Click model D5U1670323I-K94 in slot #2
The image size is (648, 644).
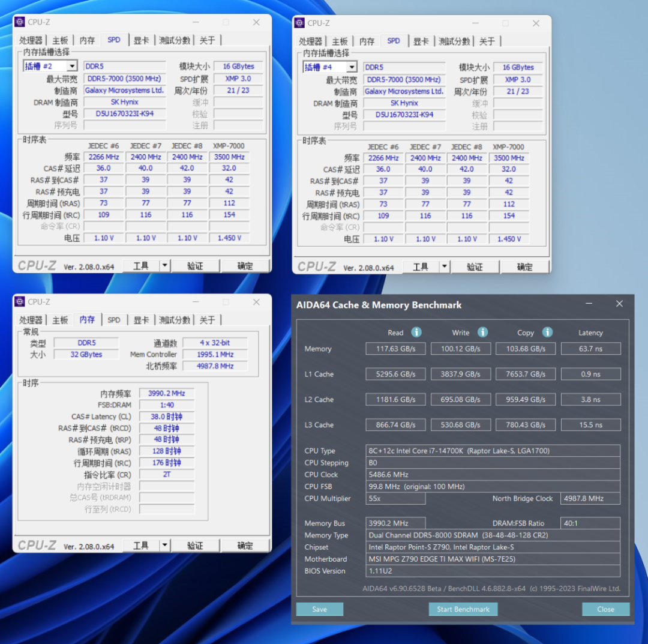[124, 113]
